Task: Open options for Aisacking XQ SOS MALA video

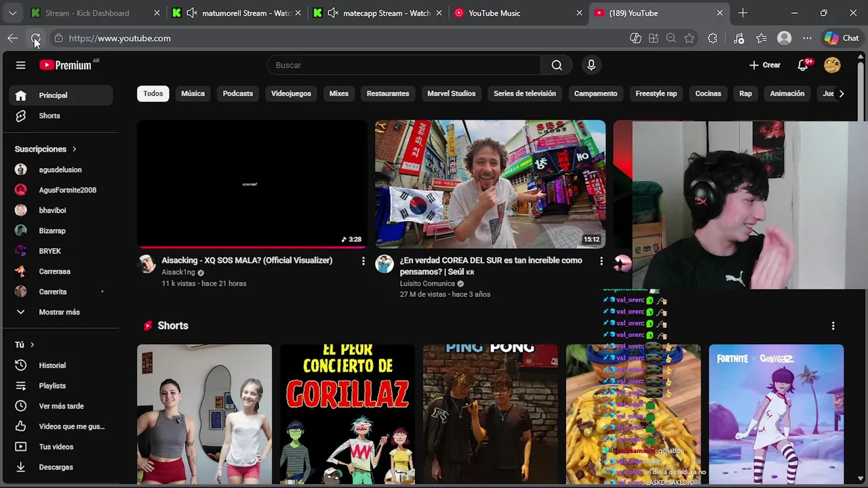Action: pos(363,261)
